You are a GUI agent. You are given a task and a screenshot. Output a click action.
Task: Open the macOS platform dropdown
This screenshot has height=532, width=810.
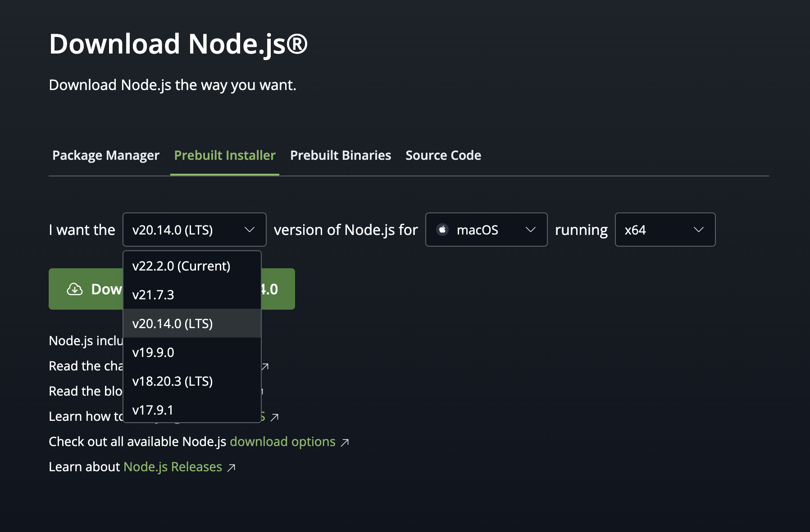tap(487, 230)
